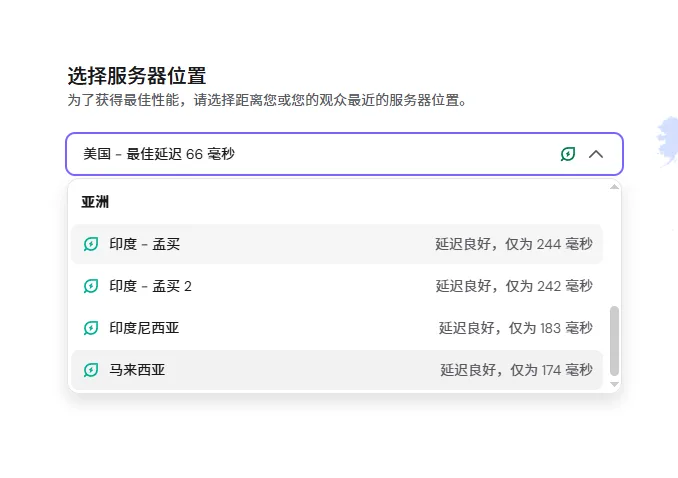Click the leaf icon beside 印度 - 孟买
The height and width of the screenshot is (478, 678).
(x=91, y=244)
